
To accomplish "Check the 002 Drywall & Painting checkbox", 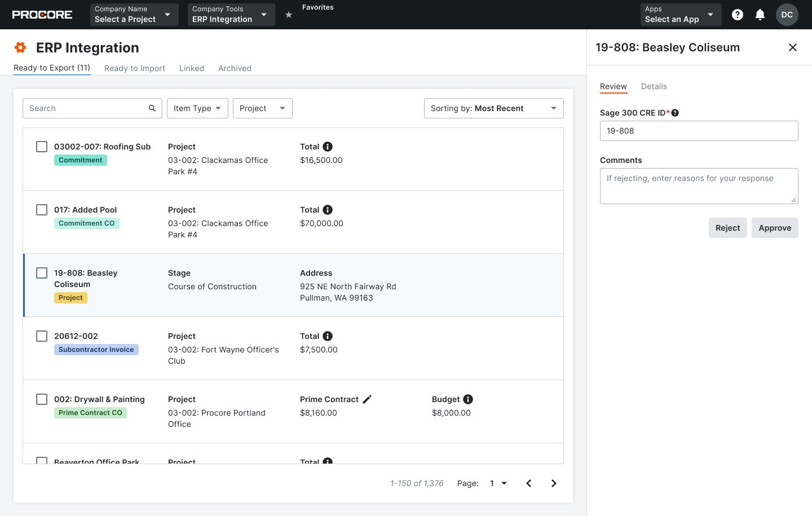I will coord(42,399).
